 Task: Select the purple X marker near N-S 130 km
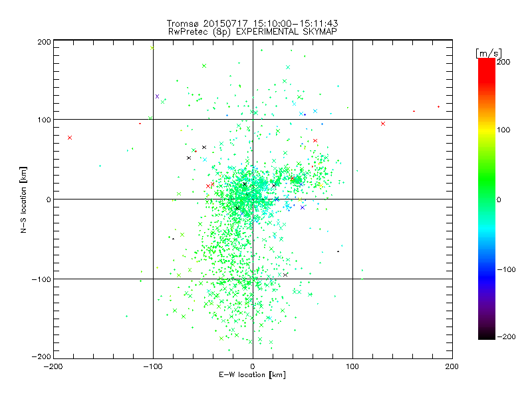tap(157, 96)
